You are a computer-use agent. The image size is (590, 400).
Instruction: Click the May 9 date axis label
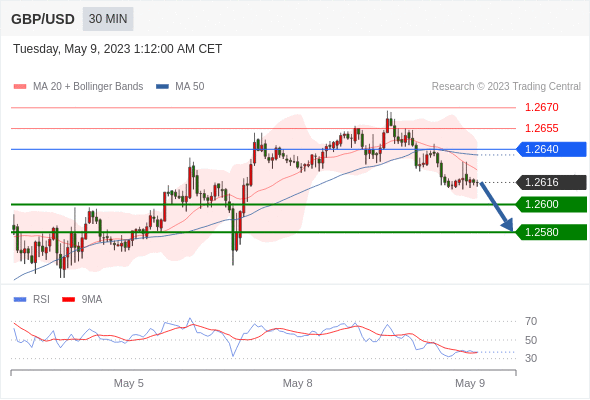470,383
